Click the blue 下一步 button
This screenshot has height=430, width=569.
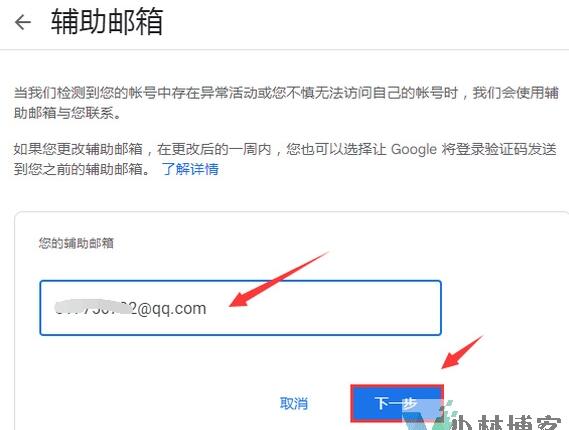[x=397, y=403]
